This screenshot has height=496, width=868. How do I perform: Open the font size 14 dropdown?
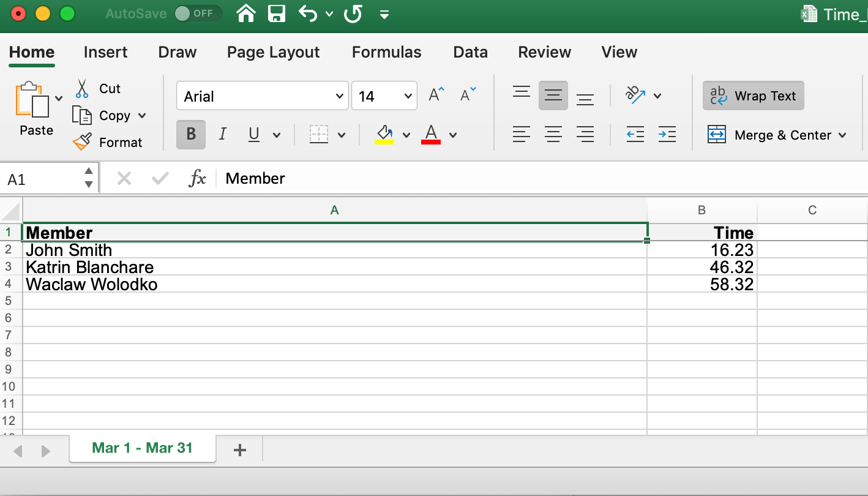click(x=408, y=96)
